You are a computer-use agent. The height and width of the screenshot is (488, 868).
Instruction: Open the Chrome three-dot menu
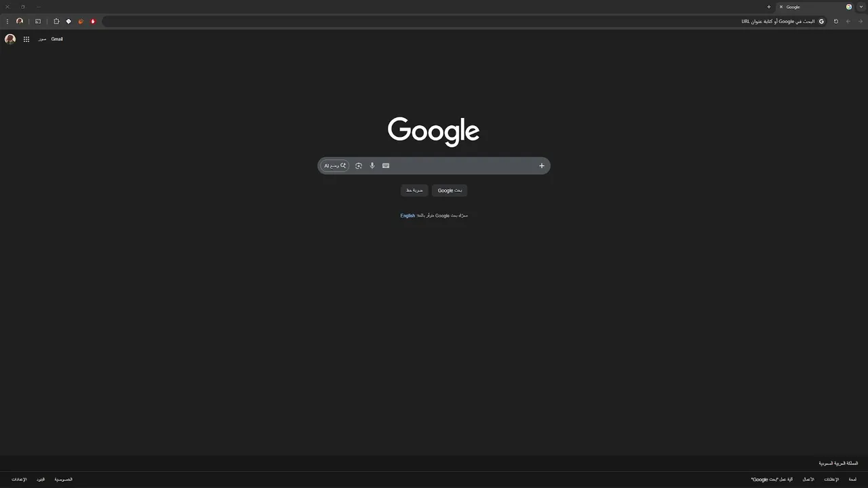tap(7, 21)
